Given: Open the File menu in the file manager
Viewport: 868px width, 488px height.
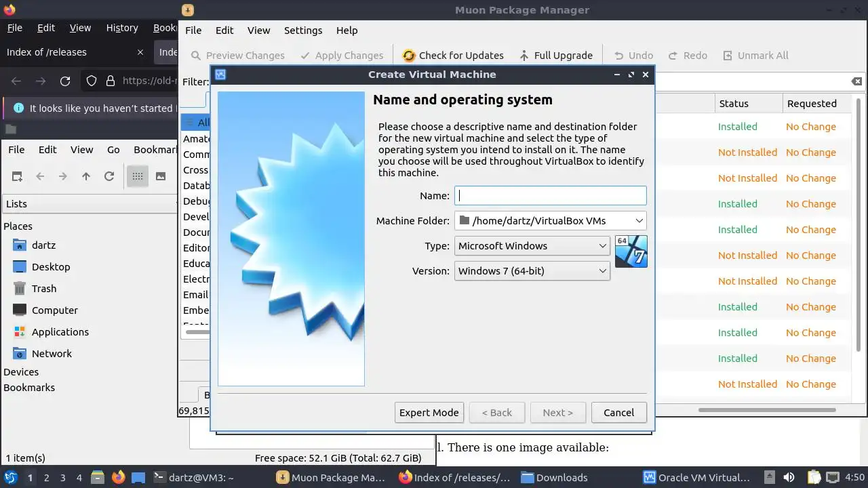Looking at the screenshot, I should tap(16, 150).
